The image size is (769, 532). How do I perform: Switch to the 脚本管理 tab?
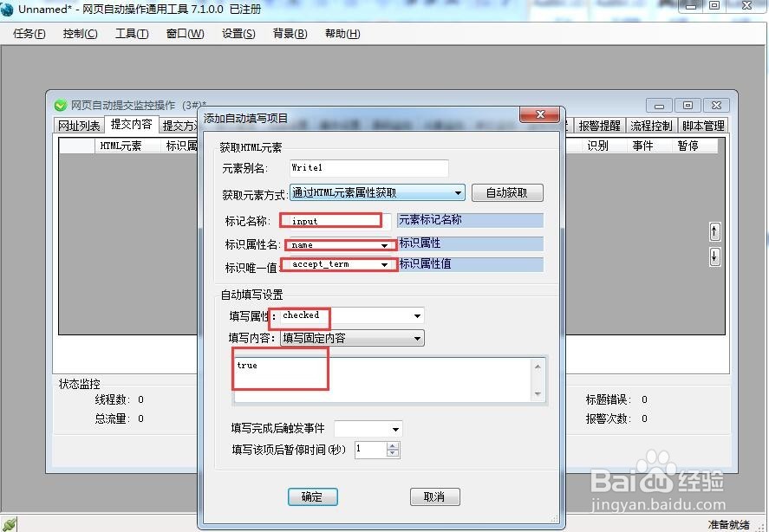tap(703, 124)
